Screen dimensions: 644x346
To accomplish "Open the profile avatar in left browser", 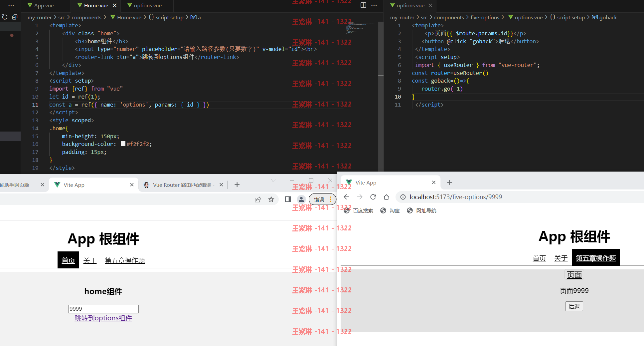I will [x=301, y=199].
